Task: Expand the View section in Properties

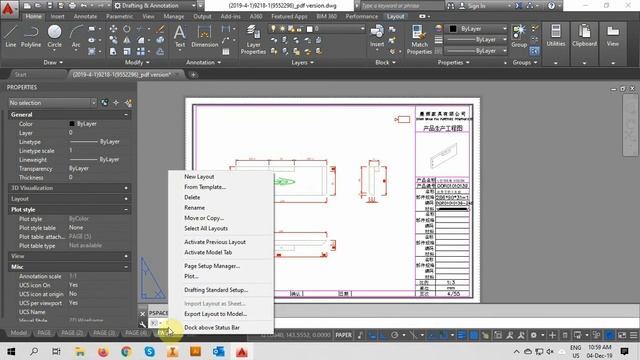Action: click(x=126, y=256)
